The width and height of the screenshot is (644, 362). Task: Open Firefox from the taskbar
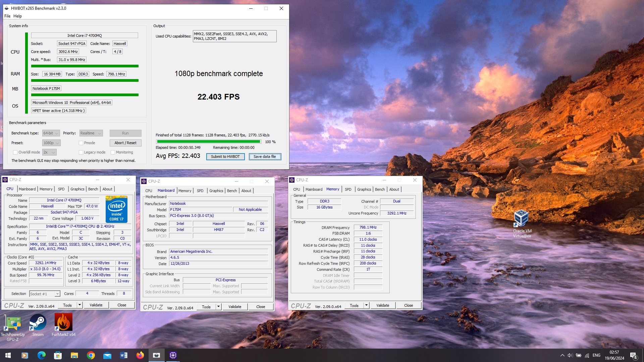(140, 355)
